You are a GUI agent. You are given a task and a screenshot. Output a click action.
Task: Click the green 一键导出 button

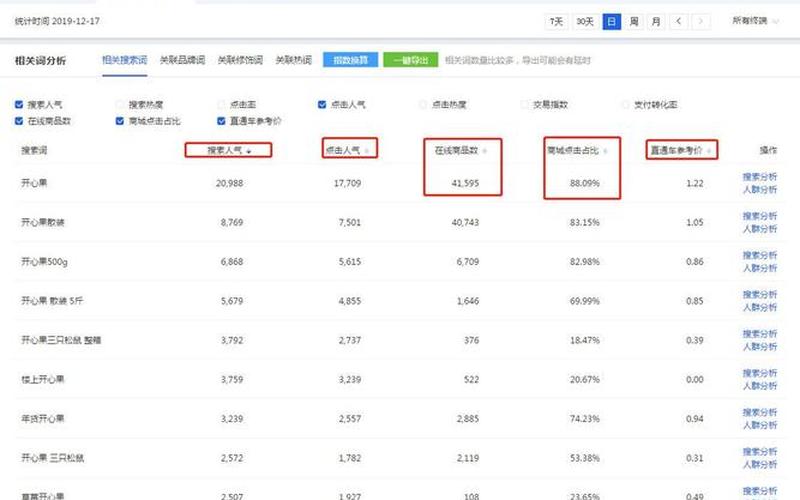(411, 60)
